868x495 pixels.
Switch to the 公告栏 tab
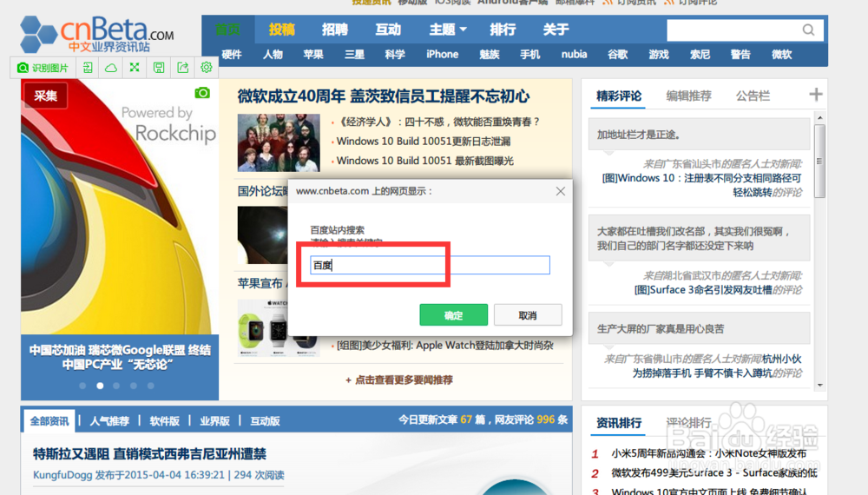(753, 96)
